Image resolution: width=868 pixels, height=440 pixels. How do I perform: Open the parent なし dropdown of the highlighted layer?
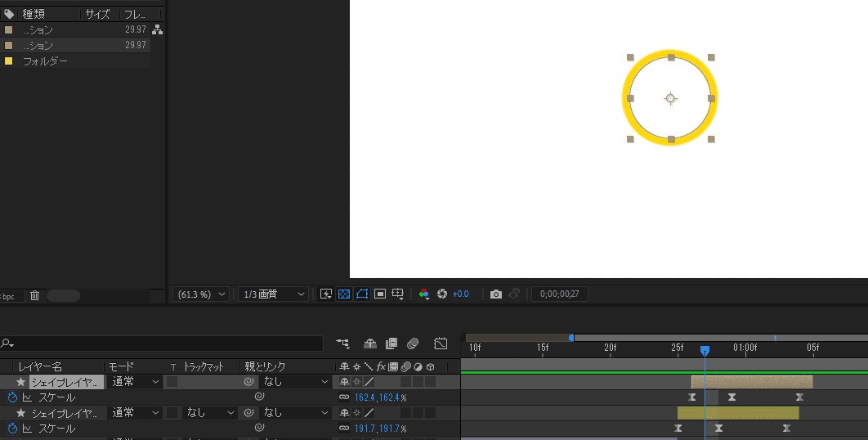coord(296,382)
